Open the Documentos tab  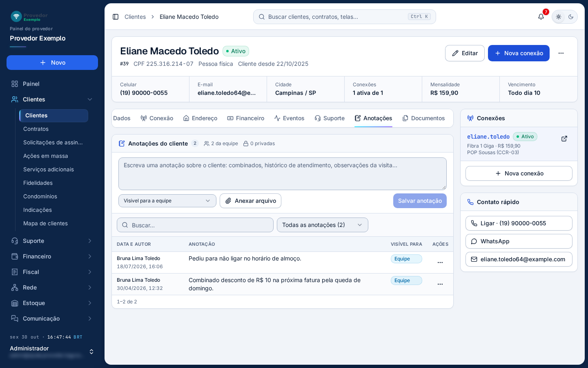point(423,118)
